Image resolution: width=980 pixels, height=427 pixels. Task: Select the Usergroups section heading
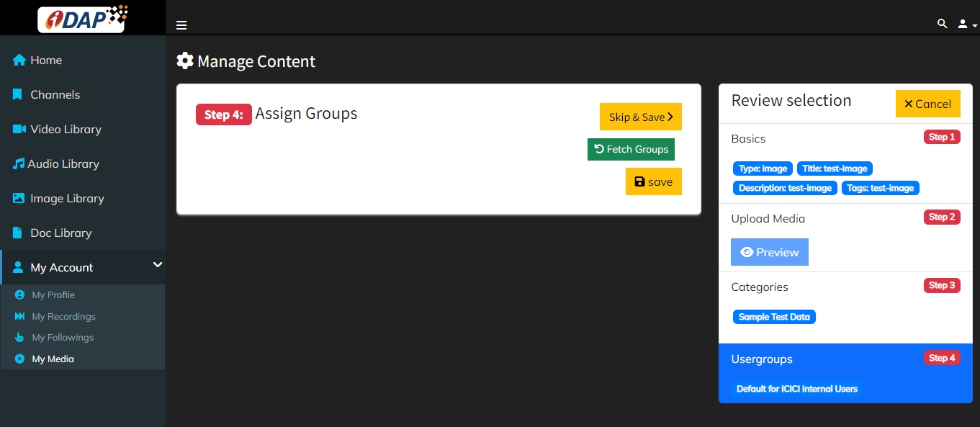point(762,359)
